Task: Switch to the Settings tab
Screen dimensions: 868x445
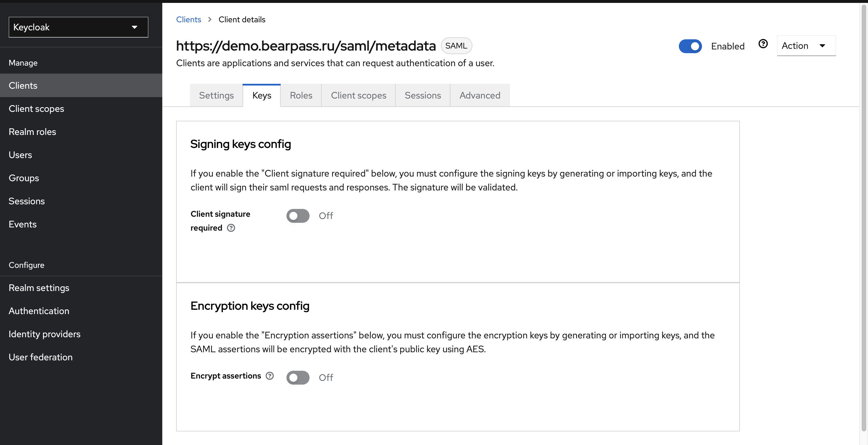Action: point(216,95)
